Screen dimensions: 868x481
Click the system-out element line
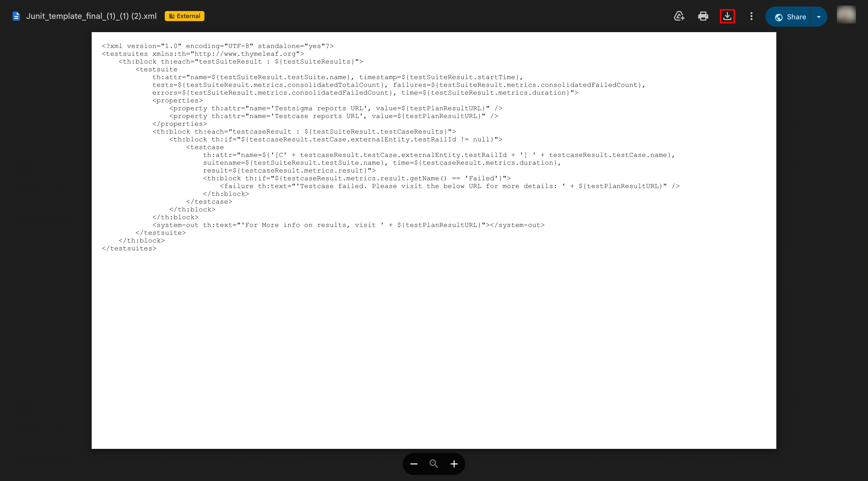coord(349,225)
